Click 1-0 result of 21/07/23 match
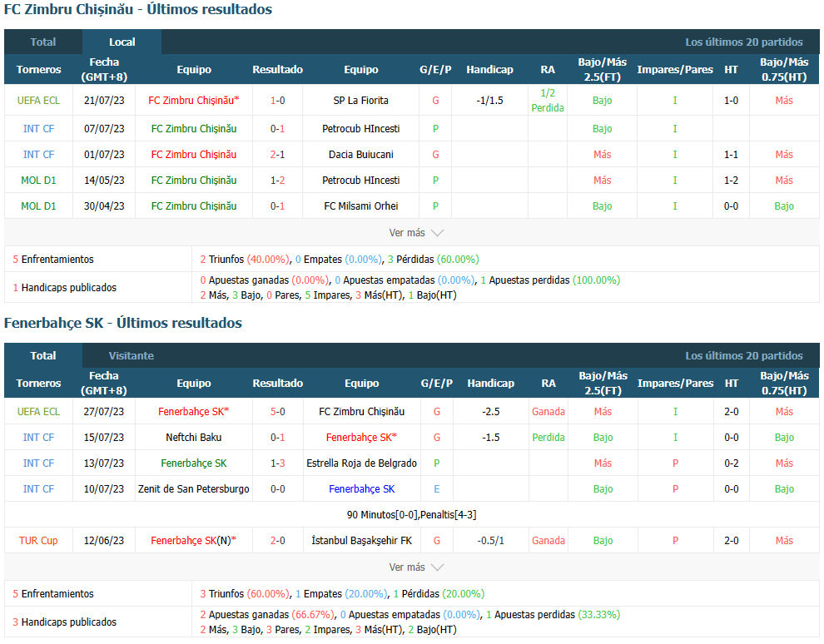 277,101
